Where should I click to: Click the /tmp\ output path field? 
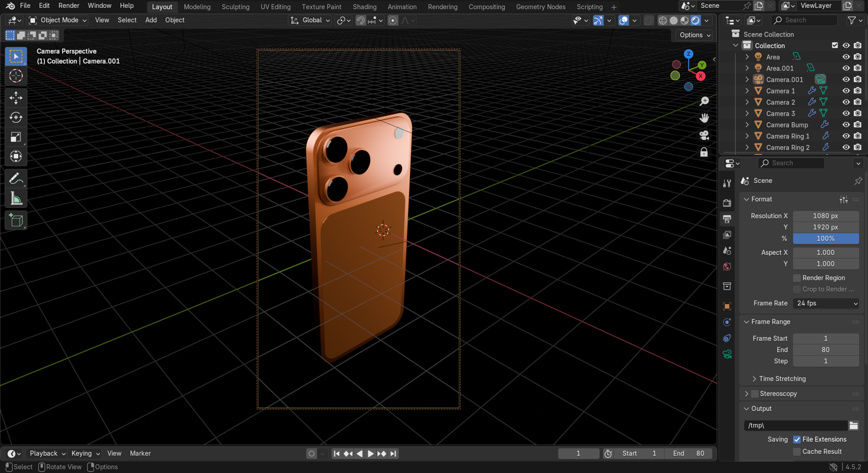click(795, 425)
